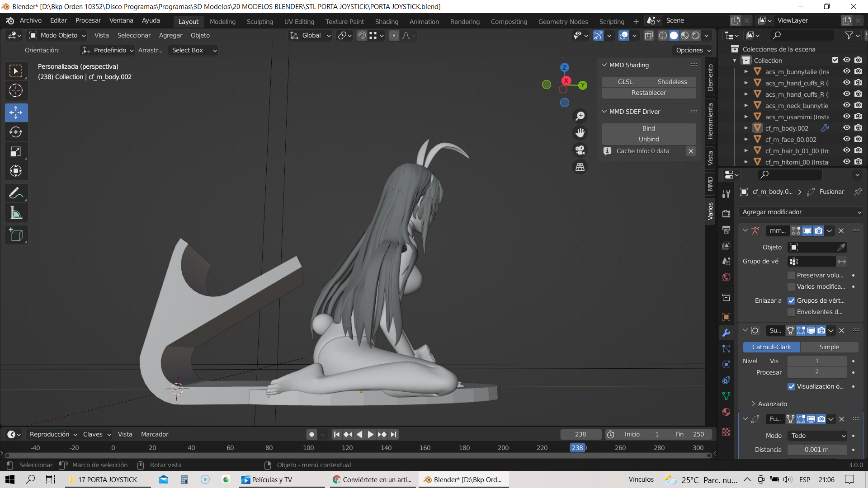
Task: Select the Measure tool
Action: point(16,212)
